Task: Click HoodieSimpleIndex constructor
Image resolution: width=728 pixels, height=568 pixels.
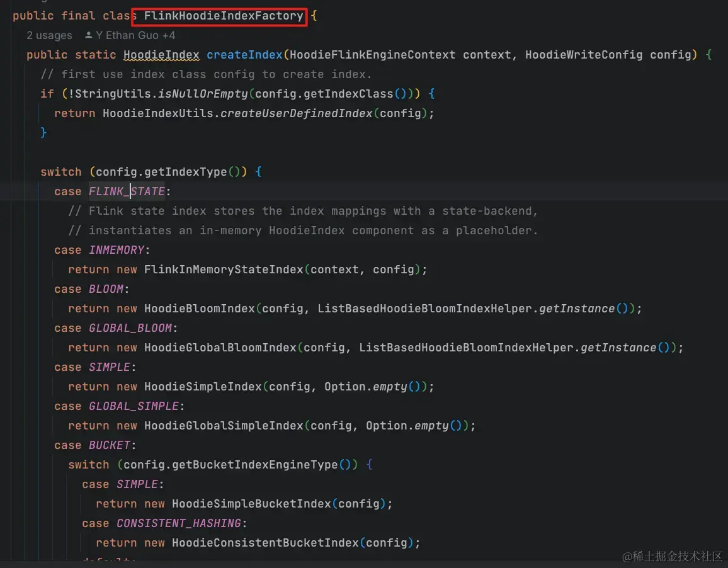Action: click(x=203, y=387)
